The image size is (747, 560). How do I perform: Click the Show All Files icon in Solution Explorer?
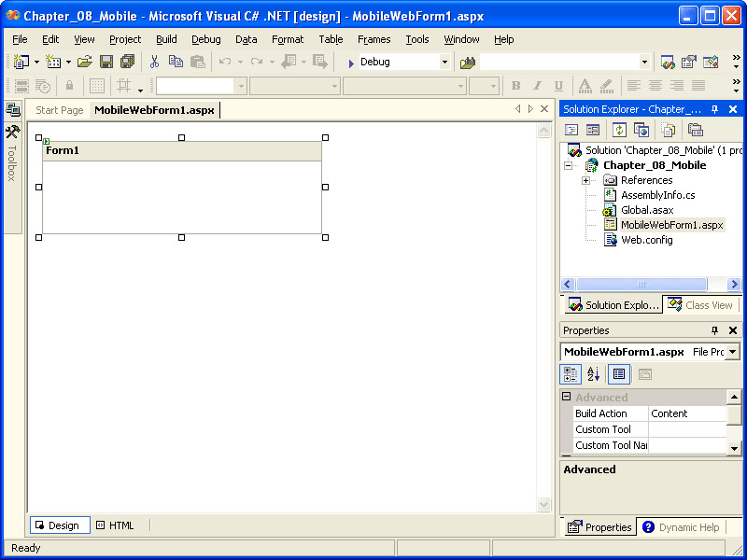click(x=669, y=130)
